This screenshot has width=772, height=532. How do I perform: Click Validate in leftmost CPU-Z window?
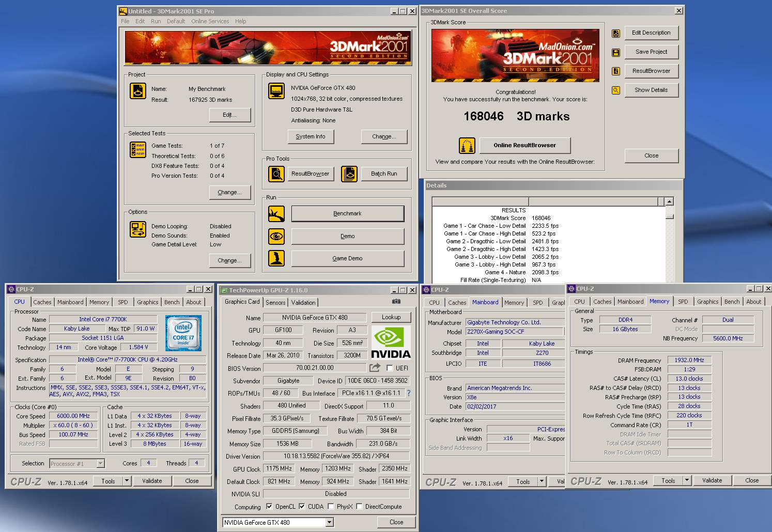pos(152,481)
